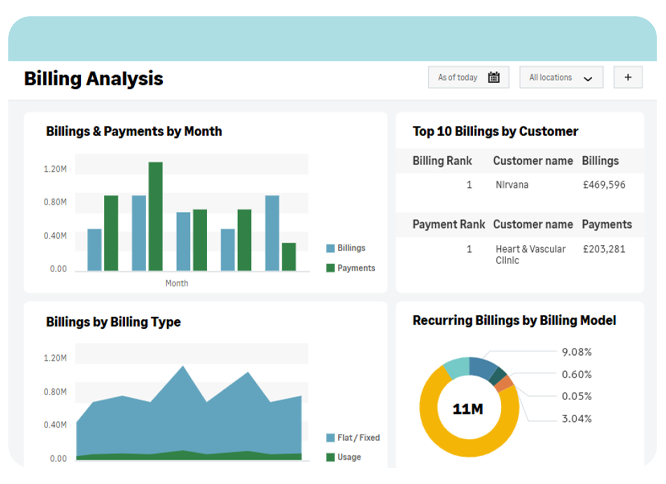Click the calendar icon beside As of today
The image size is (666, 484).
click(494, 77)
